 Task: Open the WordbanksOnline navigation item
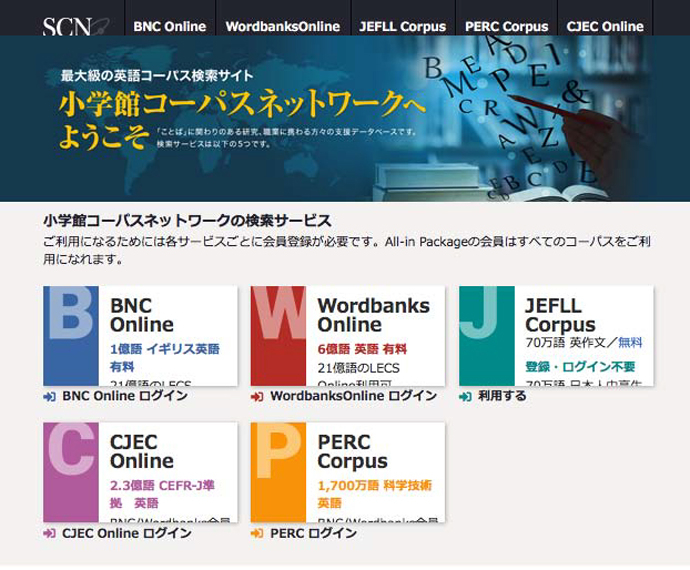[283, 26]
